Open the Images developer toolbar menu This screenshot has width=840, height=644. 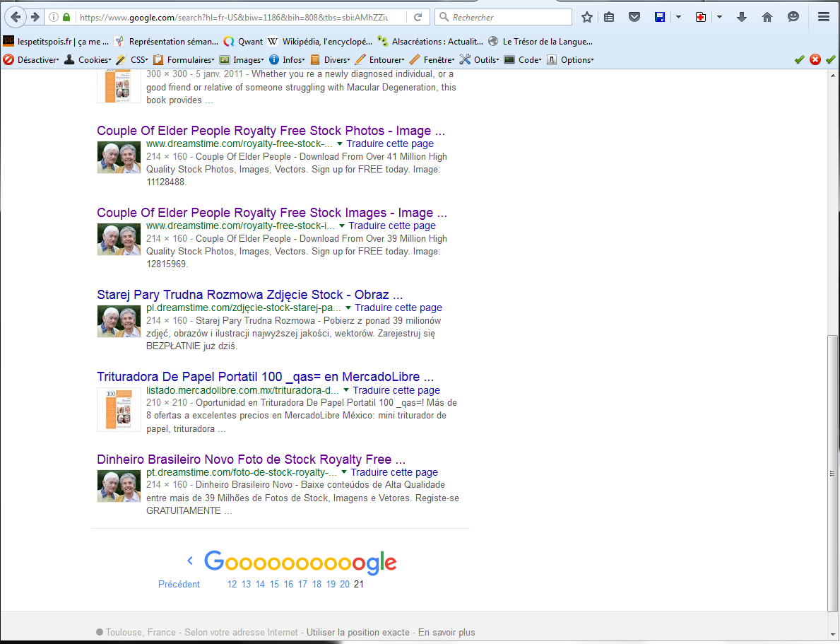[241, 60]
